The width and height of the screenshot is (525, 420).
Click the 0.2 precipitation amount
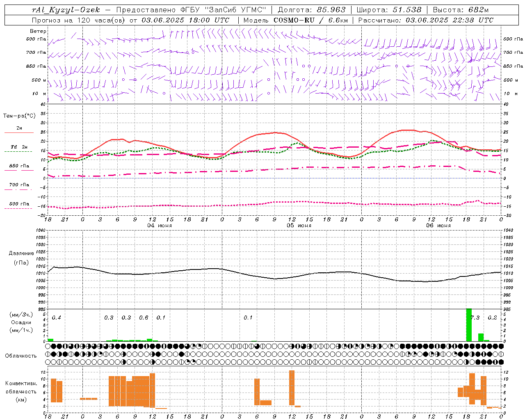click(493, 317)
